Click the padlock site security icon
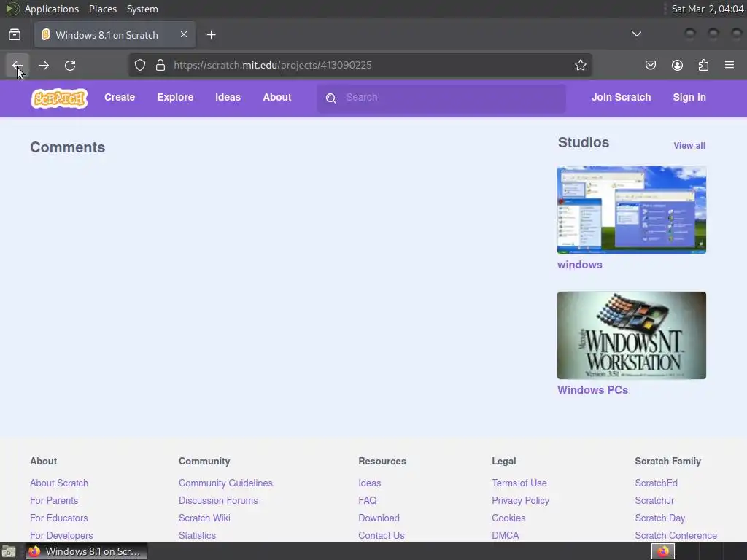Image resolution: width=747 pixels, height=560 pixels. (160, 65)
